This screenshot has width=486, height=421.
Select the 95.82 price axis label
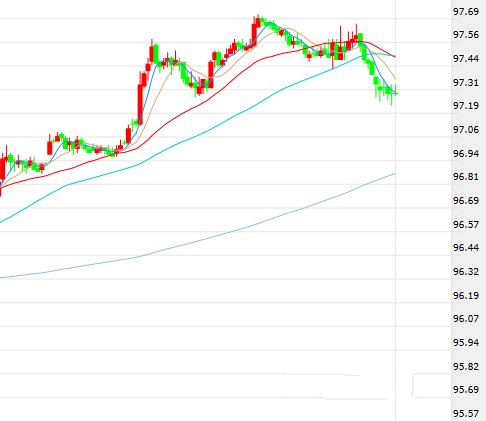(x=466, y=366)
